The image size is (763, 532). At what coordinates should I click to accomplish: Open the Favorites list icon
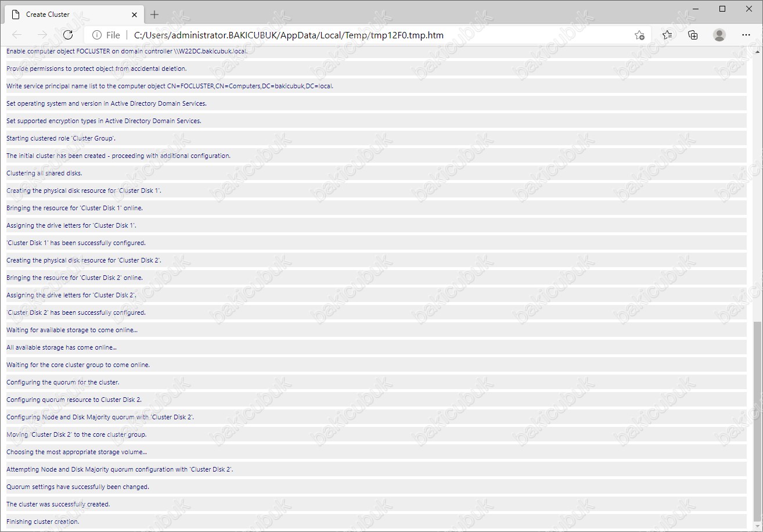667,35
